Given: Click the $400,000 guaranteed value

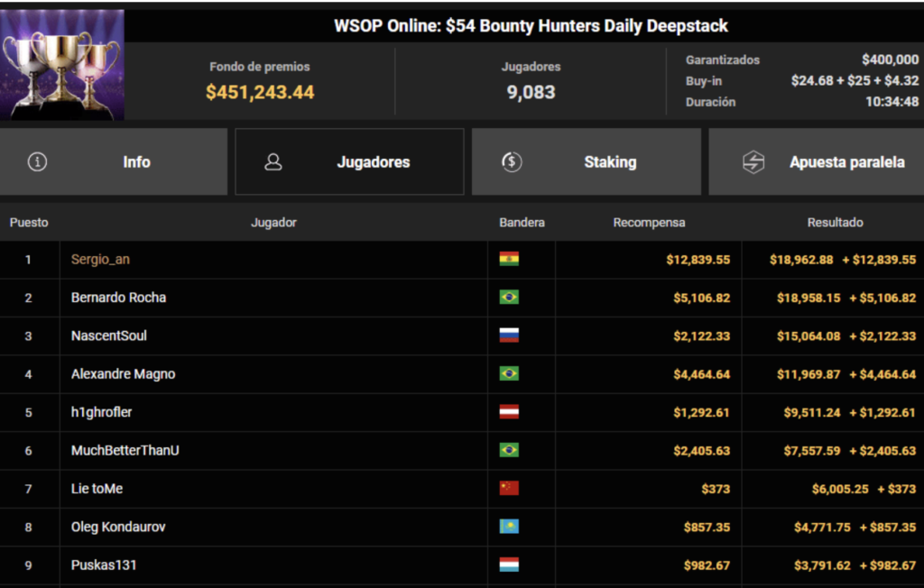Looking at the screenshot, I should tap(890, 60).
